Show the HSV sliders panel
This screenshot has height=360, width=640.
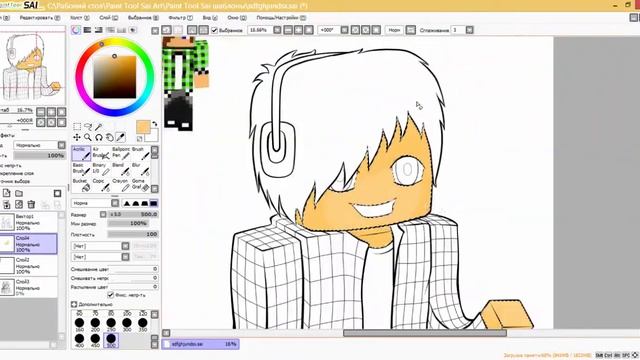pyautogui.click(x=99, y=30)
